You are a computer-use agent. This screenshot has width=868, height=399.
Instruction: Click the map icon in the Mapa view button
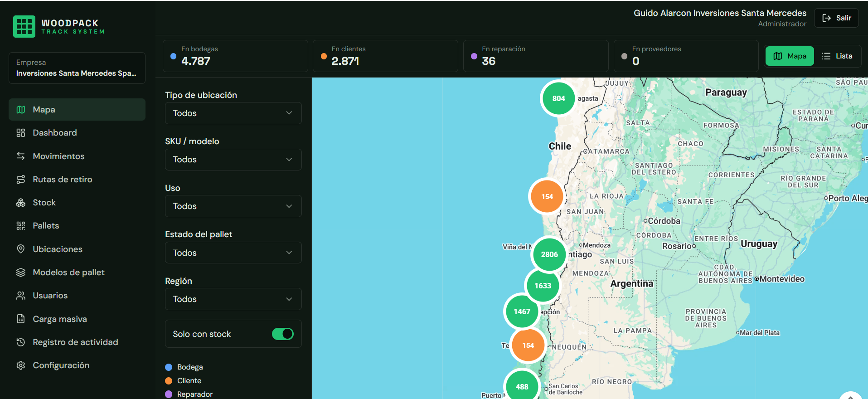778,56
